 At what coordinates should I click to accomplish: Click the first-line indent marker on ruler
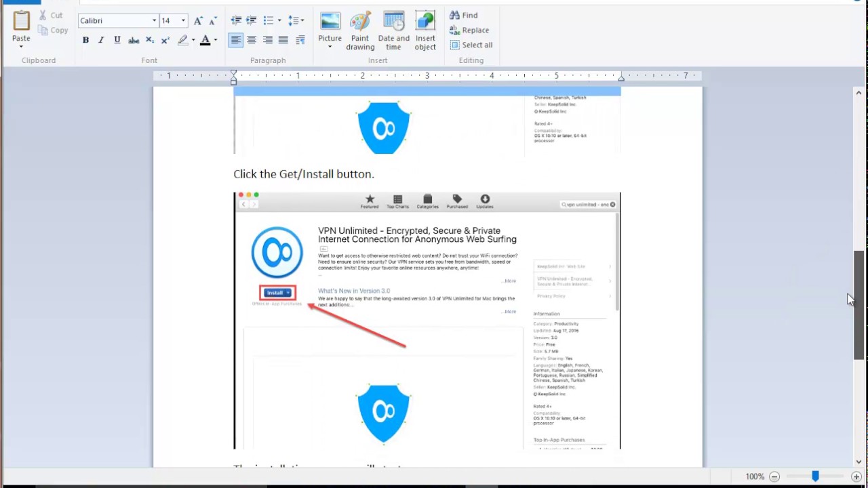point(233,72)
